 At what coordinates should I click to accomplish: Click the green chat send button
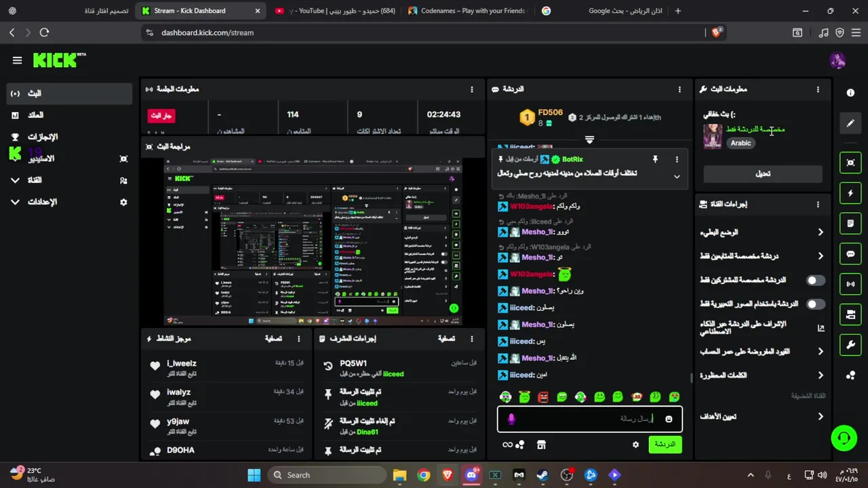click(x=665, y=445)
